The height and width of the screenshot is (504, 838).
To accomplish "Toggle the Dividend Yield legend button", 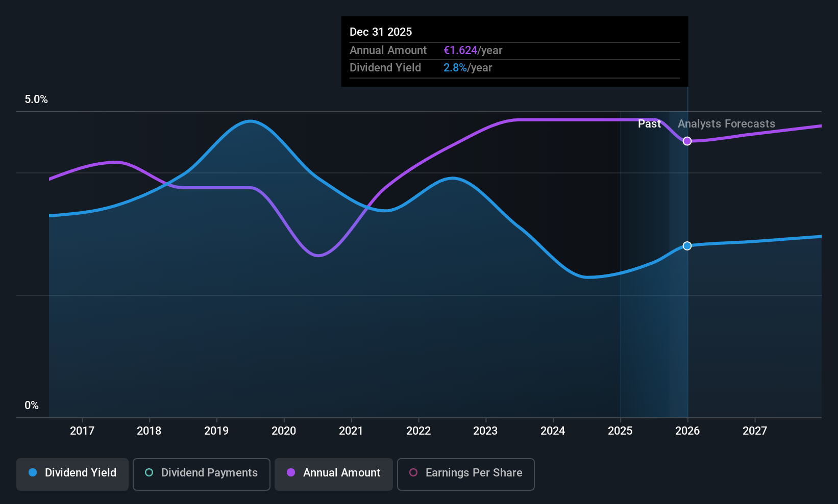I will 72,474.
